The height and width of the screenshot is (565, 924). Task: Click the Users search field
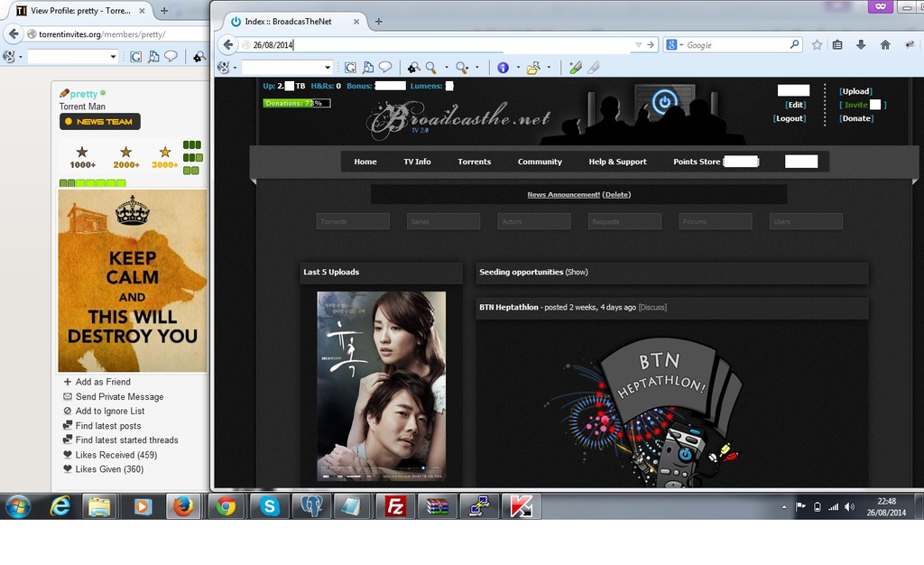(x=806, y=221)
